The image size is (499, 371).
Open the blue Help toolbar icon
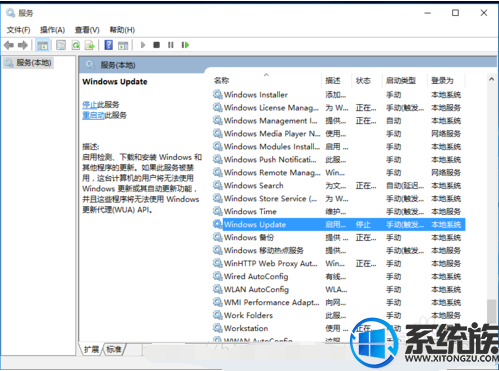[x=109, y=45]
